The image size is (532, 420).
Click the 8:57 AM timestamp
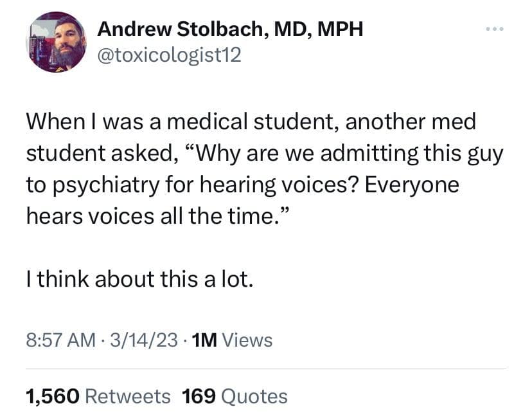pos(62,340)
